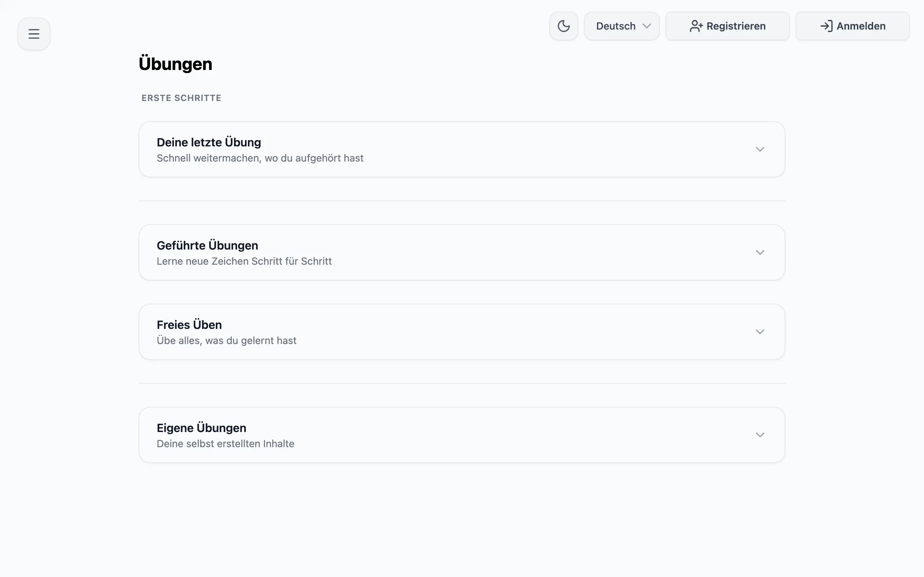Click the Erste Schritte section label

click(x=181, y=98)
